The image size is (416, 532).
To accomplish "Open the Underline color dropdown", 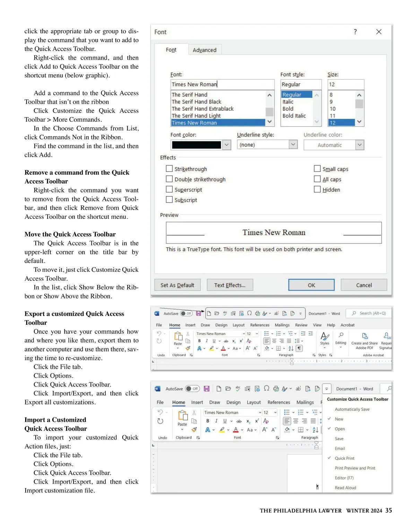I will (360, 145).
